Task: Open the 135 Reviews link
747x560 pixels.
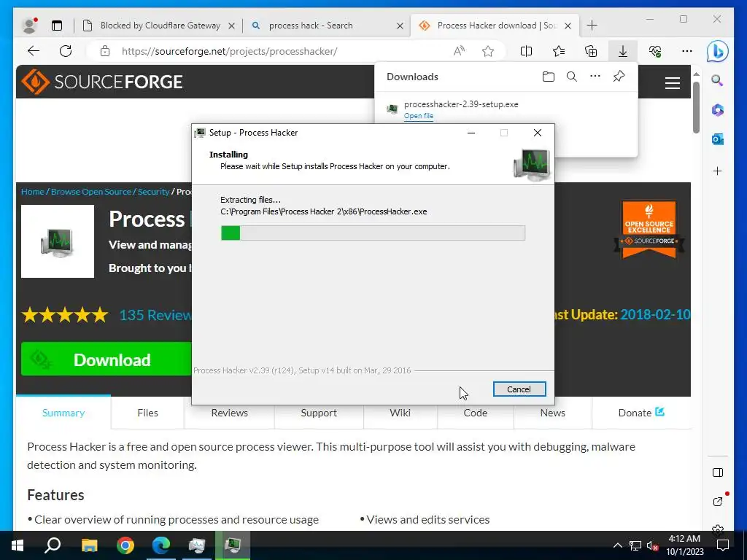Action: pyautogui.click(x=155, y=315)
